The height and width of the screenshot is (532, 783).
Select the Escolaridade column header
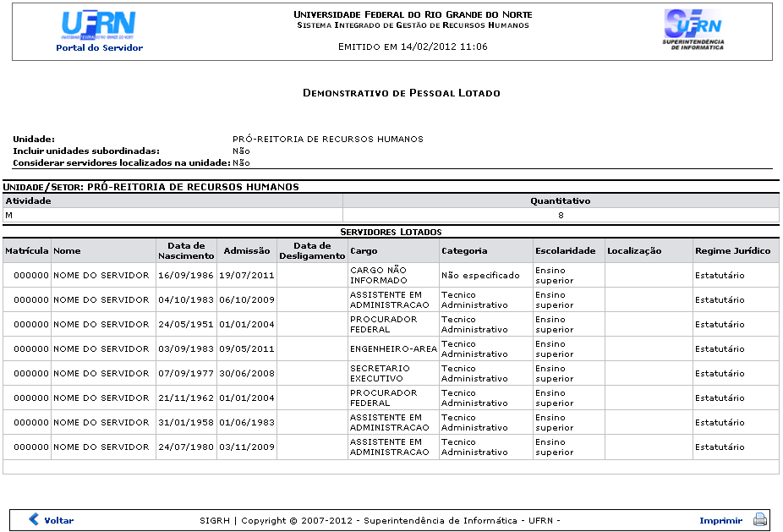coord(565,251)
